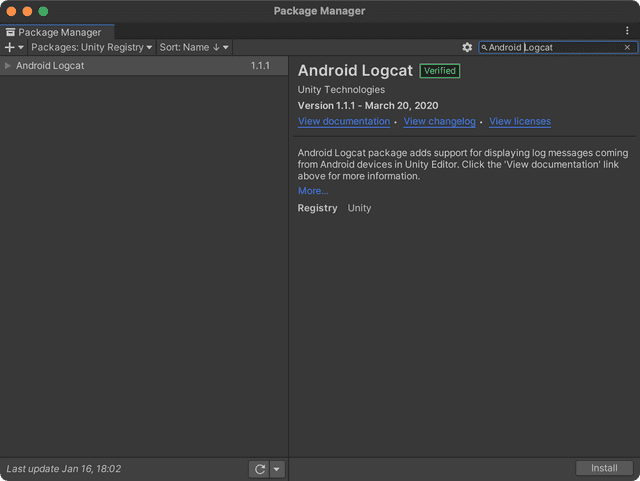
Task: Click the magnifier icon in search box
Action: [484, 47]
